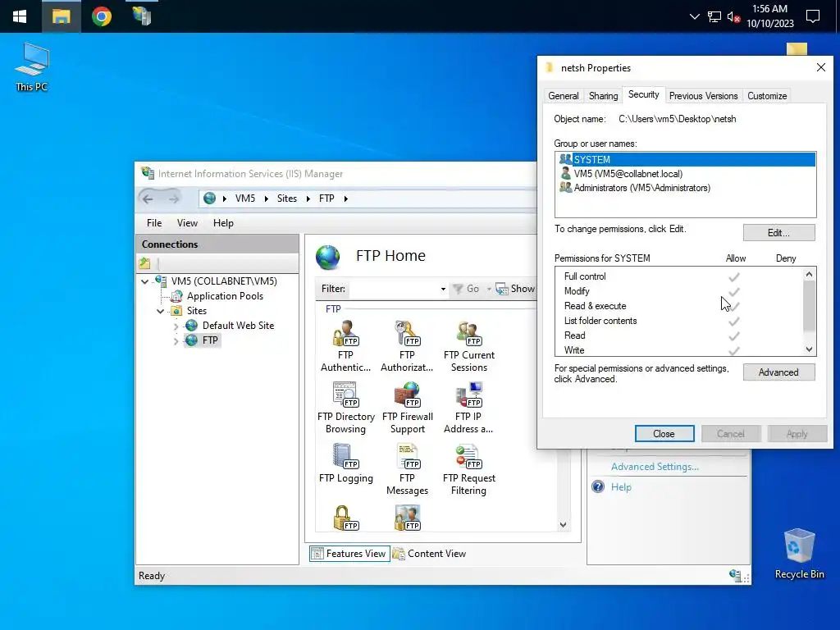
Task: Open the Filter dropdown in FTP Home
Action: 443,289
